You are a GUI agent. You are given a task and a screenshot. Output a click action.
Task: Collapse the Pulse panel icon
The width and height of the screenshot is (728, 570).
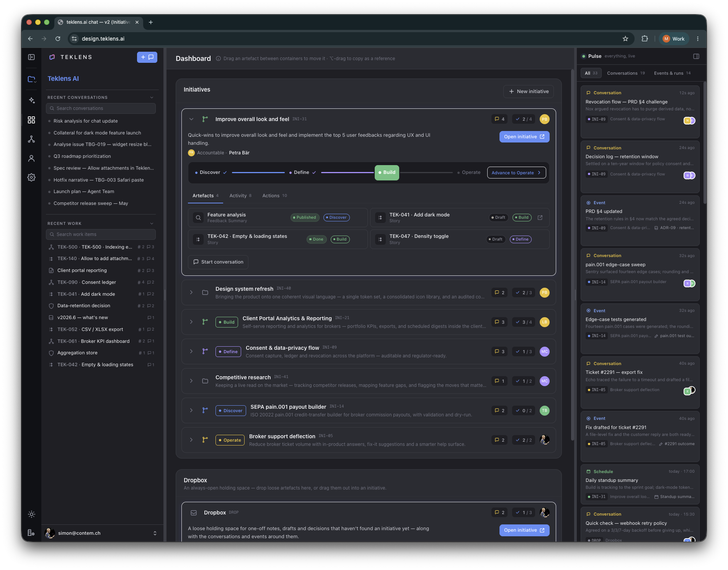point(696,56)
